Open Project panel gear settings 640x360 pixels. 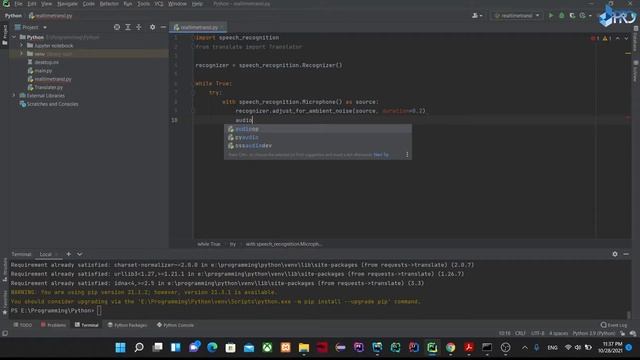pyautogui.click(x=152, y=27)
